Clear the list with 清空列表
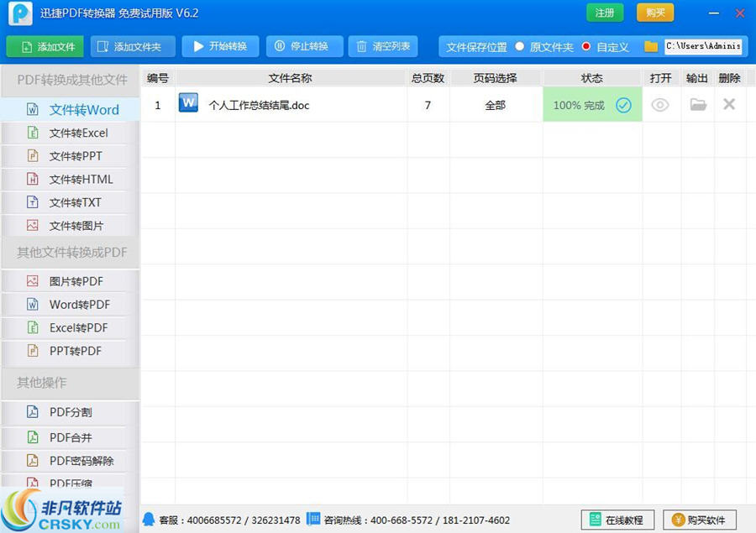Image resolution: width=756 pixels, height=533 pixels. coord(383,47)
